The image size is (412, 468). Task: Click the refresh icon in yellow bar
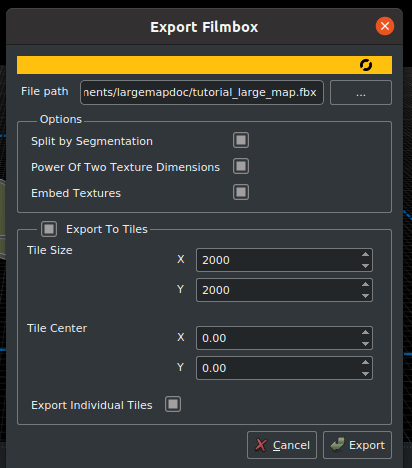(x=366, y=65)
